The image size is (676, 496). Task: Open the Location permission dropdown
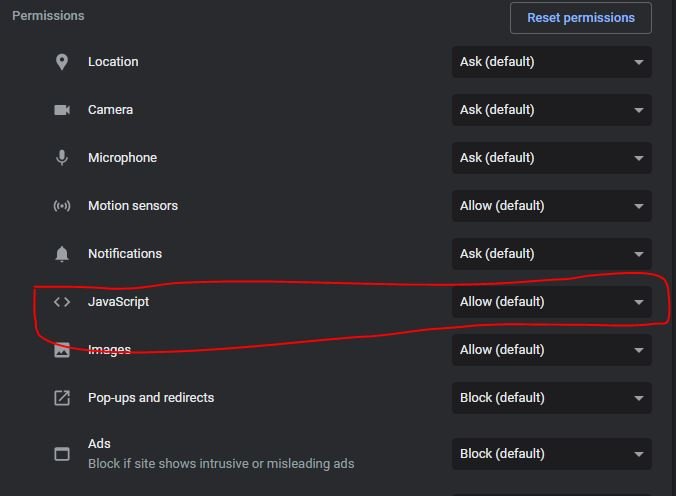[551, 62]
